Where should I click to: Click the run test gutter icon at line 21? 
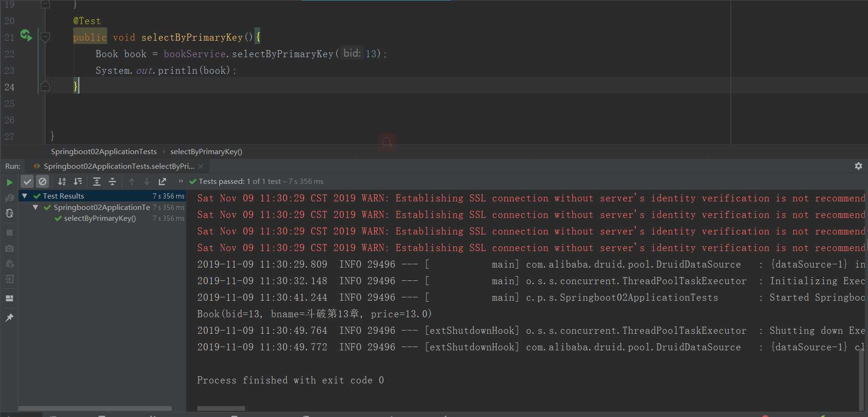click(26, 35)
